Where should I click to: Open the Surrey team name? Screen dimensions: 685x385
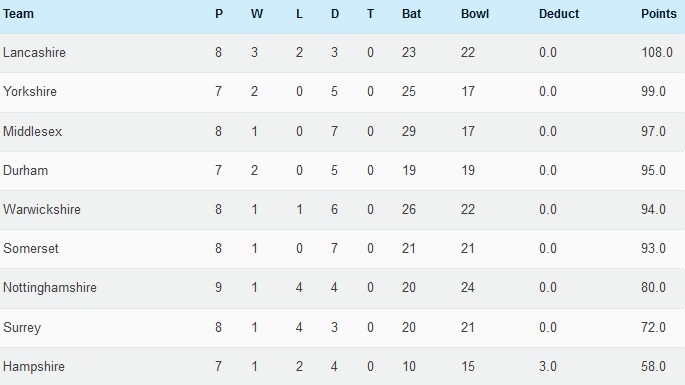22,328
